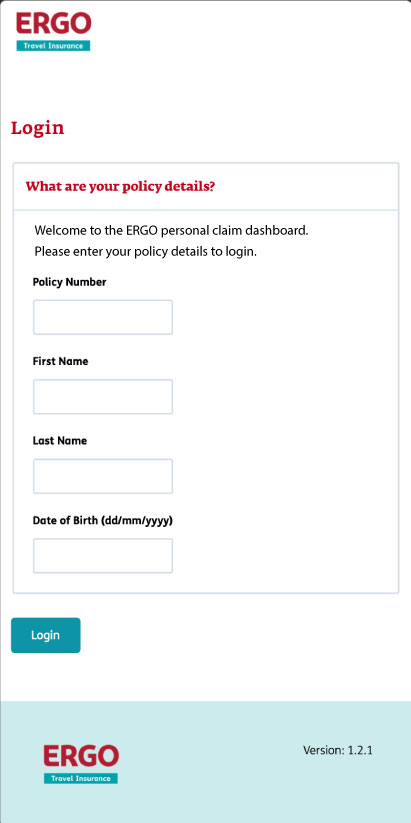The height and width of the screenshot is (823, 411).
Task: Click the red Login page heading
Action: [x=38, y=128]
